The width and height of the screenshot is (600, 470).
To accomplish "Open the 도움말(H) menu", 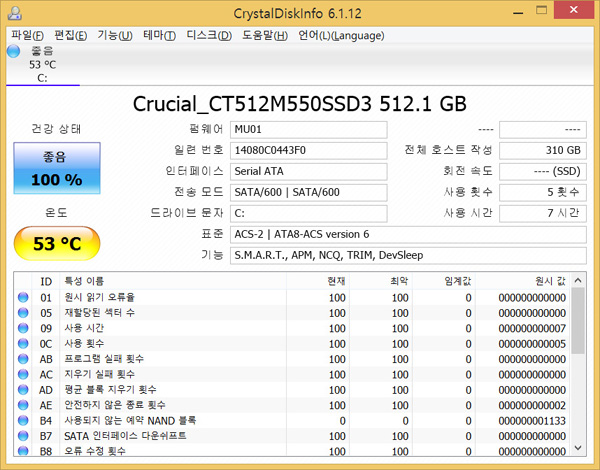I will 265,36.
